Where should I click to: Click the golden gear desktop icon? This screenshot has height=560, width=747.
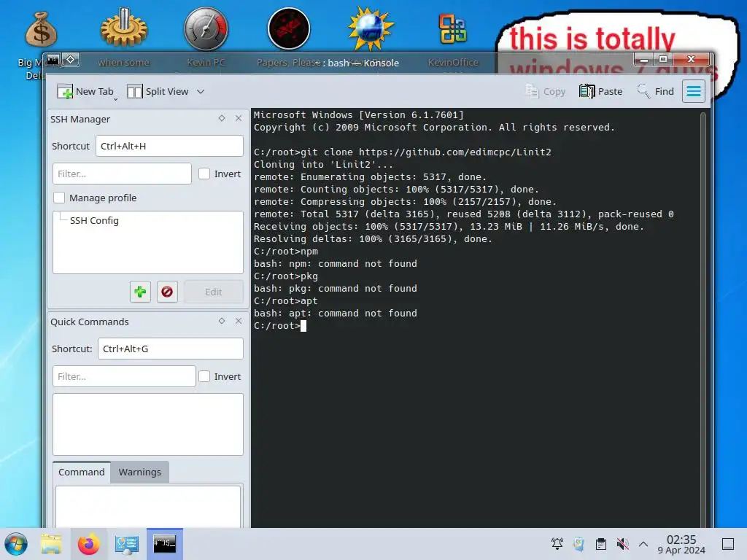tap(124, 28)
